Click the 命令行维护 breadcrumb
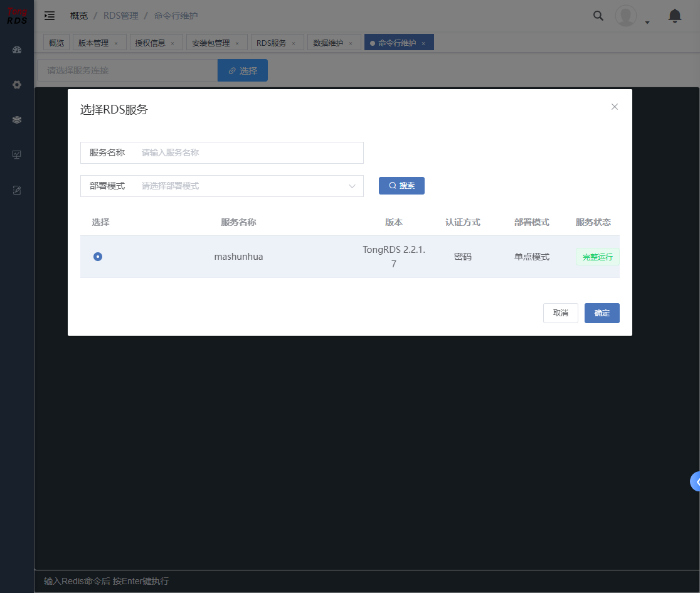Viewport: 700px width, 593px height. 176,16
